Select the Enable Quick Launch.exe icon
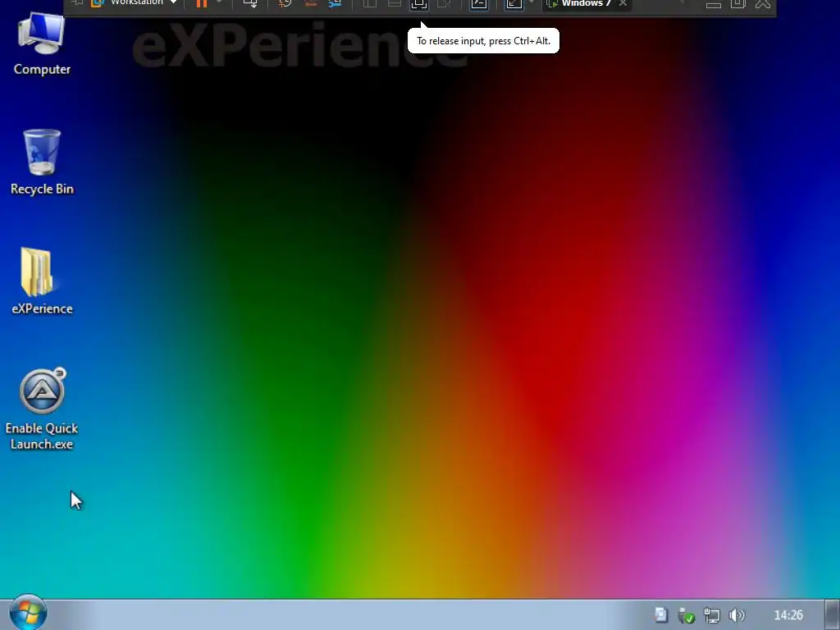 pyautogui.click(x=42, y=409)
